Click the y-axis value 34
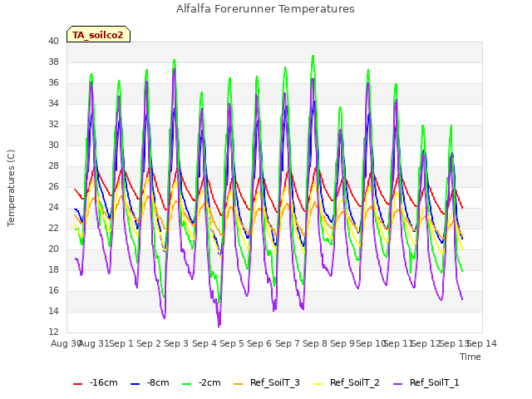The height and width of the screenshot is (399, 532). (53, 103)
